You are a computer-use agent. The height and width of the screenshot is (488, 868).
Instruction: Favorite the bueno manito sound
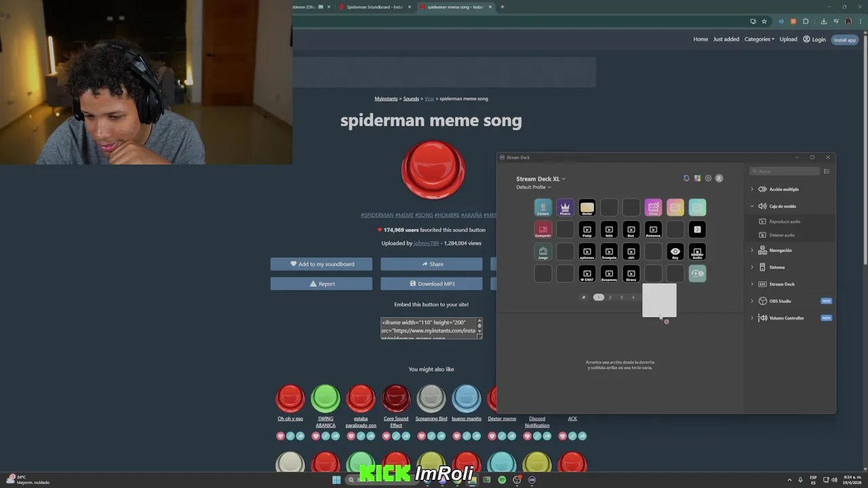click(457, 436)
